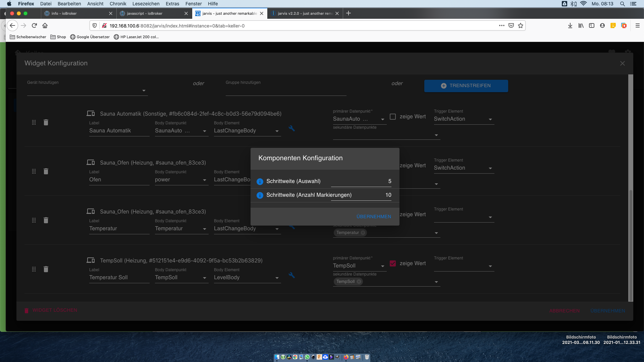This screenshot has height=362, width=644.
Task: Open Gerät hinzufügen dropdown
Action: coord(88,90)
